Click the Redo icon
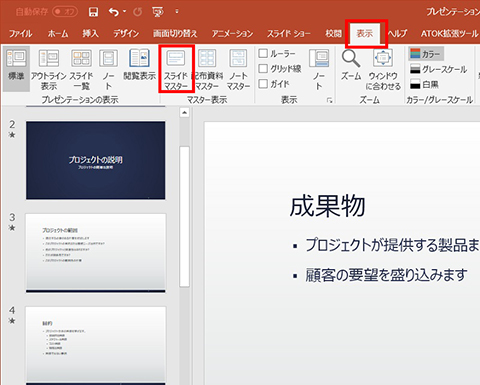 (137, 12)
